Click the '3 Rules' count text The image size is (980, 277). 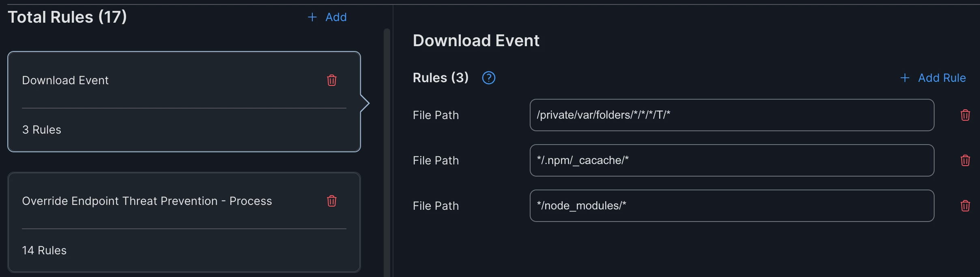coord(42,130)
